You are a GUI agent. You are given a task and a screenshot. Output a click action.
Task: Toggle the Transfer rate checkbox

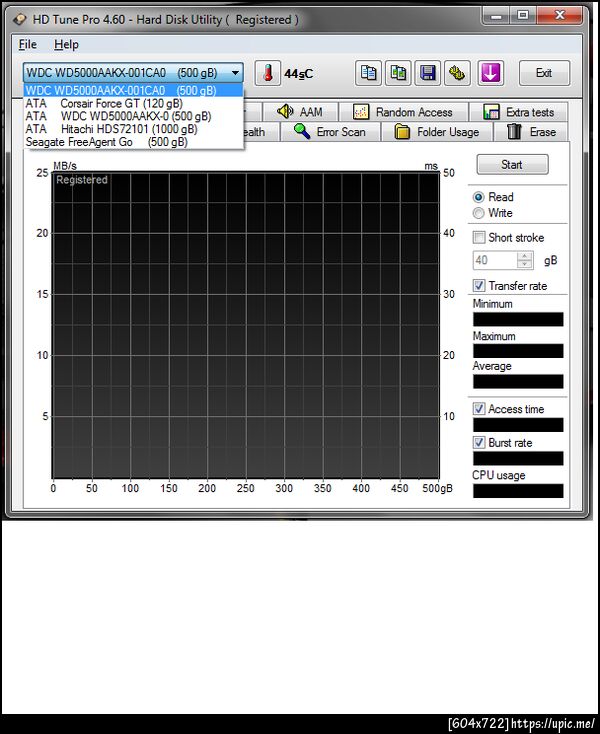pos(479,285)
